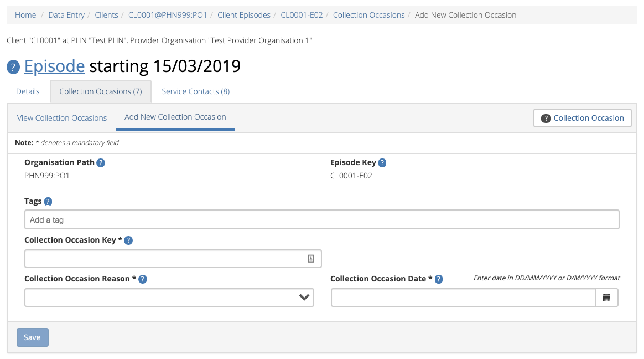The height and width of the screenshot is (359, 644).
Task: Click the autofill icon in Collection Occasion Key field
Action: 311,259
